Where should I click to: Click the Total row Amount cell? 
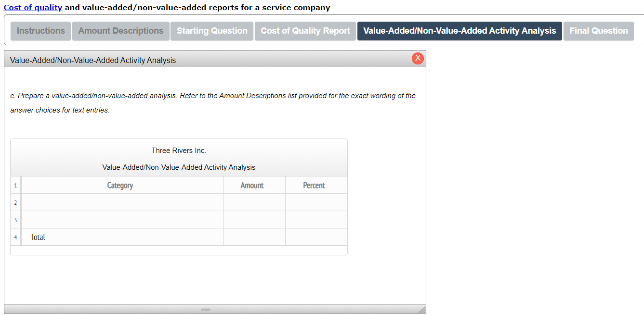point(254,237)
